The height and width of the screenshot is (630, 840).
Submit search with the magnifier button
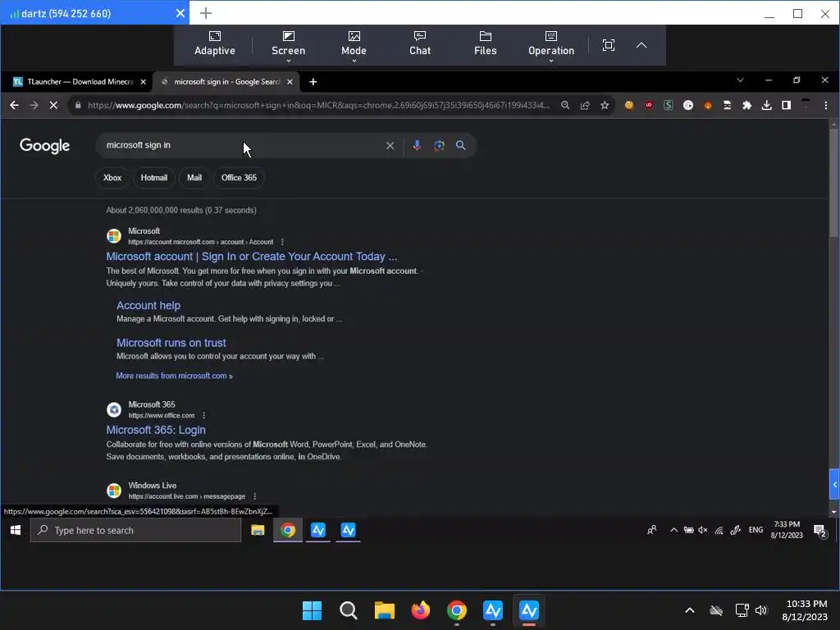coord(461,146)
